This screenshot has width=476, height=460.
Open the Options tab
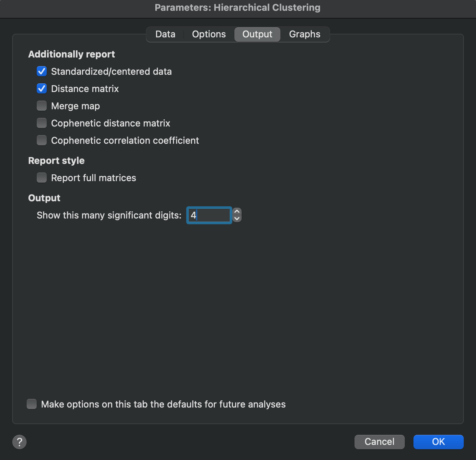pos(209,34)
